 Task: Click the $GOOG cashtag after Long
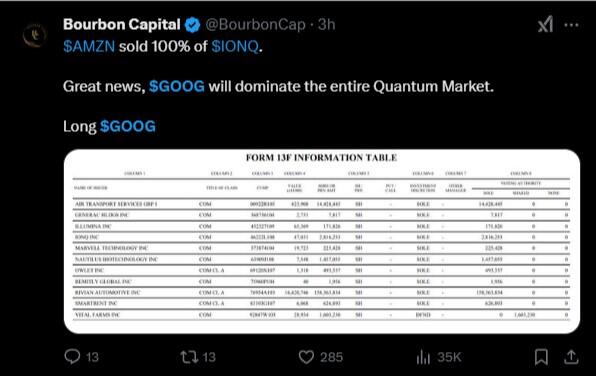[128, 126]
